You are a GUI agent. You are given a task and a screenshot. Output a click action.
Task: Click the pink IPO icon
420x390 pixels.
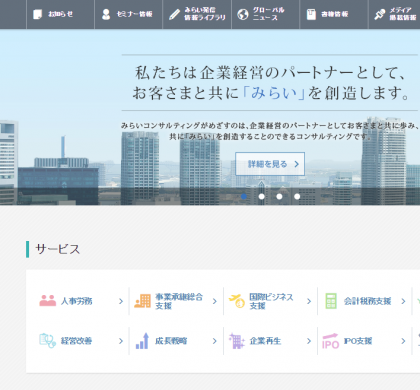tap(331, 341)
